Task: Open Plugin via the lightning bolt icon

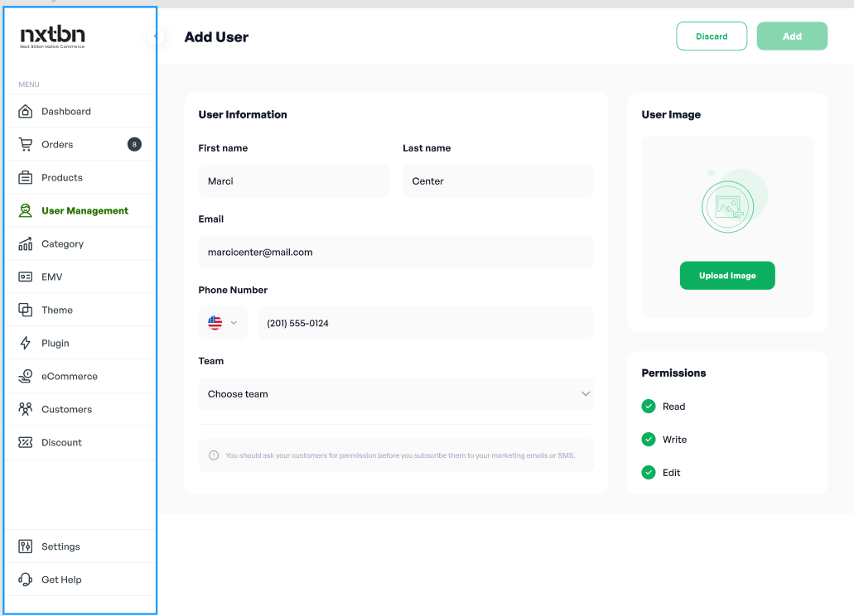Action: (x=26, y=344)
